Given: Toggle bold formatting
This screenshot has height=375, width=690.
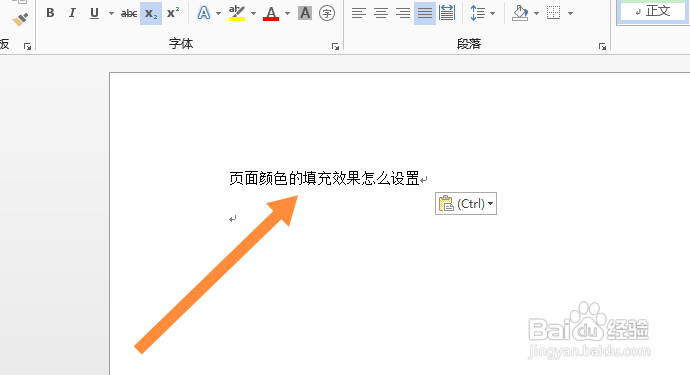Looking at the screenshot, I should (x=50, y=13).
